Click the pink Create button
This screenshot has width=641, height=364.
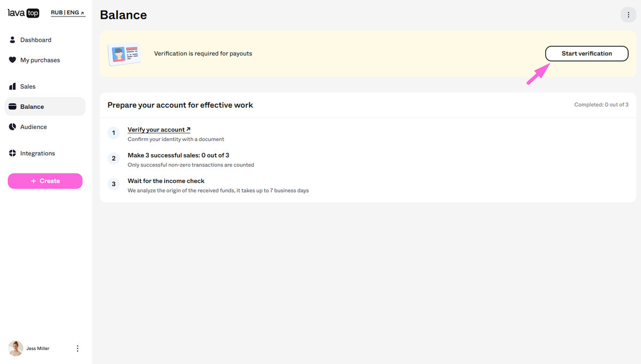point(45,181)
